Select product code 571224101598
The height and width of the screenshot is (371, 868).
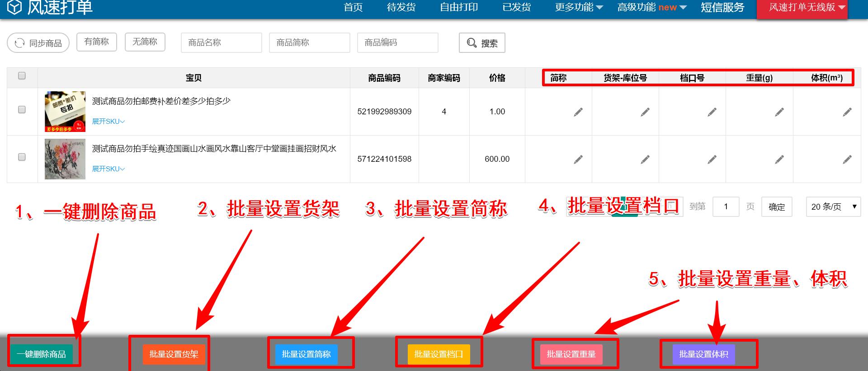[x=384, y=159]
